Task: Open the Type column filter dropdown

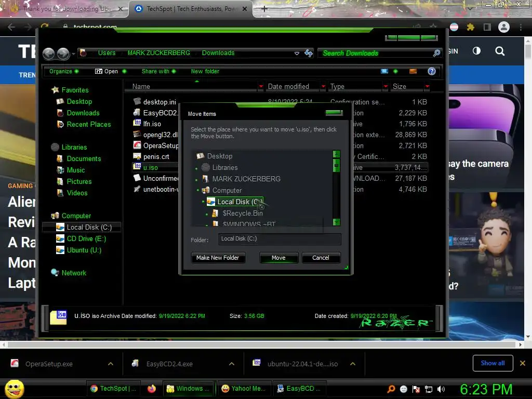Action: pyautogui.click(x=385, y=87)
